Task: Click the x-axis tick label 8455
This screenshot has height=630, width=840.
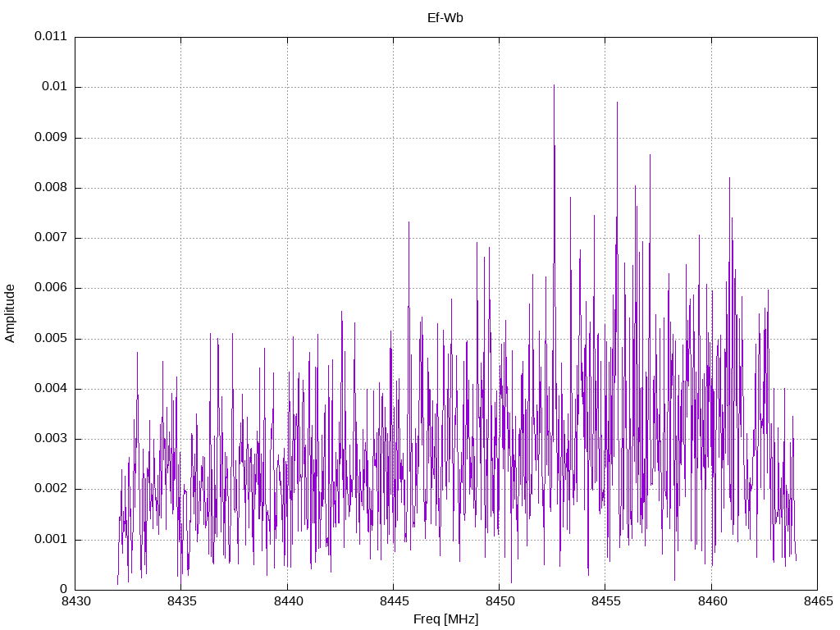Action: [x=606, y=601]
